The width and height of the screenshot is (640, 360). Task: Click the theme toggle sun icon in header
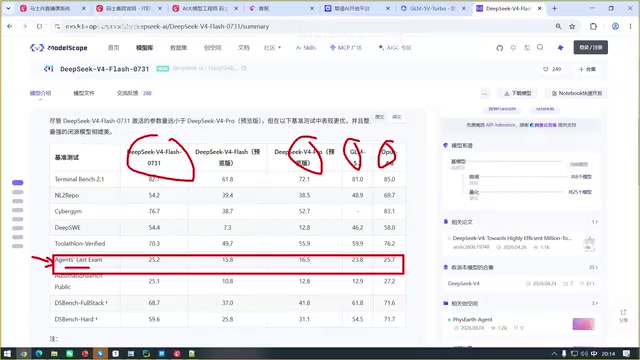[x=513, y=48]
